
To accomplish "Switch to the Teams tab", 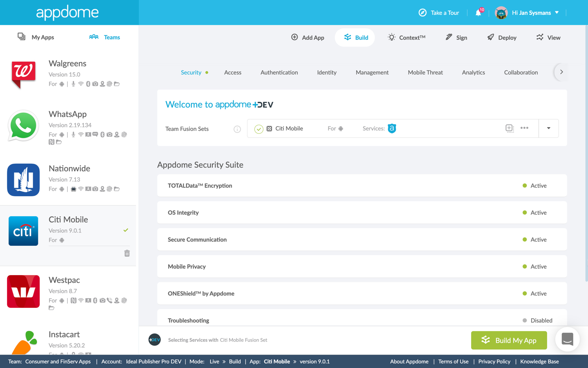I will pos(105,37).
